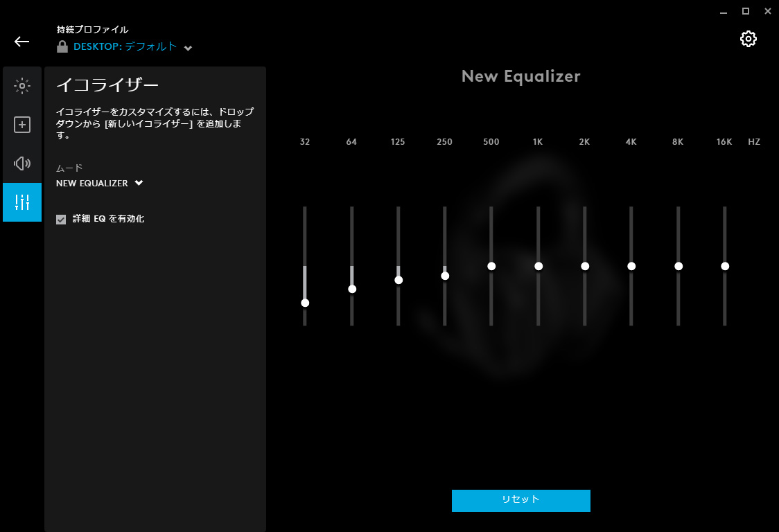This screenshot has width=779, height=532.
Task: Open the acoustics speaker sidebar tab
Action: tap(22, 163)
